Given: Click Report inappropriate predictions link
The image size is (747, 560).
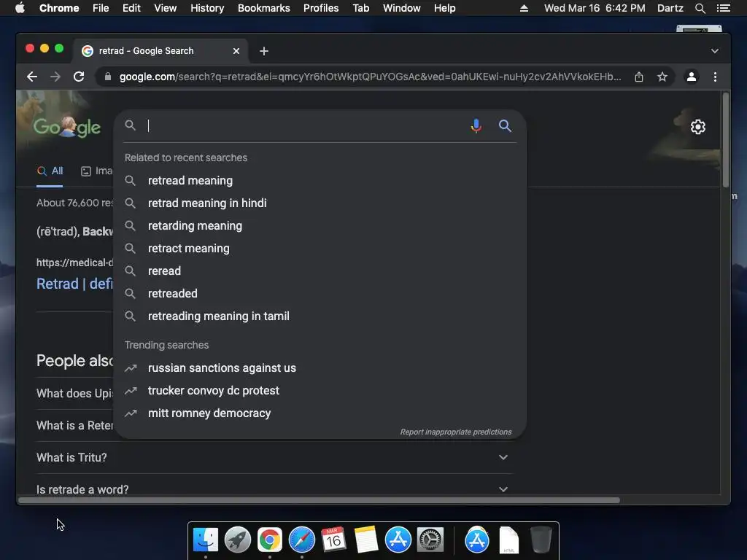Looking at the screenshot, I should point(456,432).
